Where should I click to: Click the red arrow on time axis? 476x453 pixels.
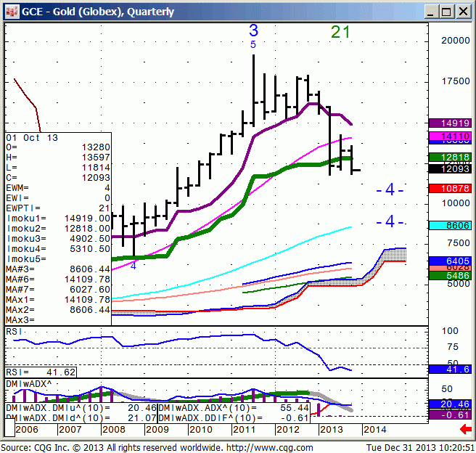pos(466,430)
